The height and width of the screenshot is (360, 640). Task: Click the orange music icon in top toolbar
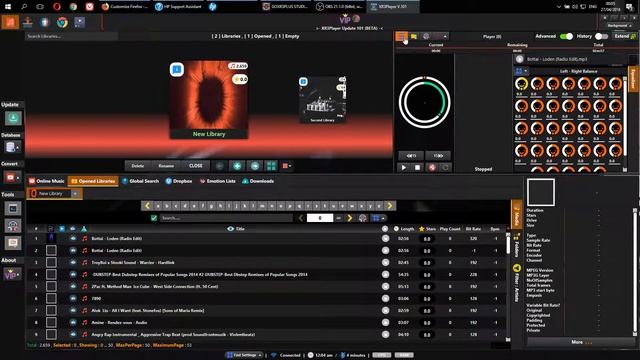[x=10, y=22]
